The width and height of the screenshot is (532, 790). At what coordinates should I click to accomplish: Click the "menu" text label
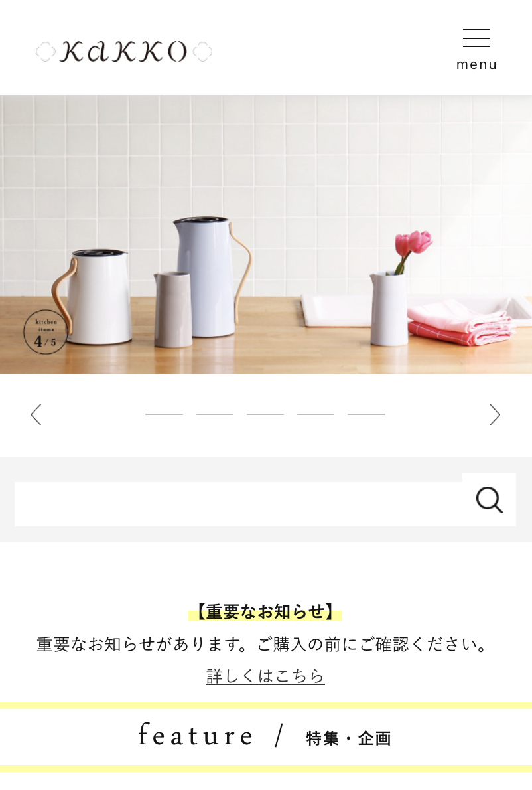[x=476, y=64]
